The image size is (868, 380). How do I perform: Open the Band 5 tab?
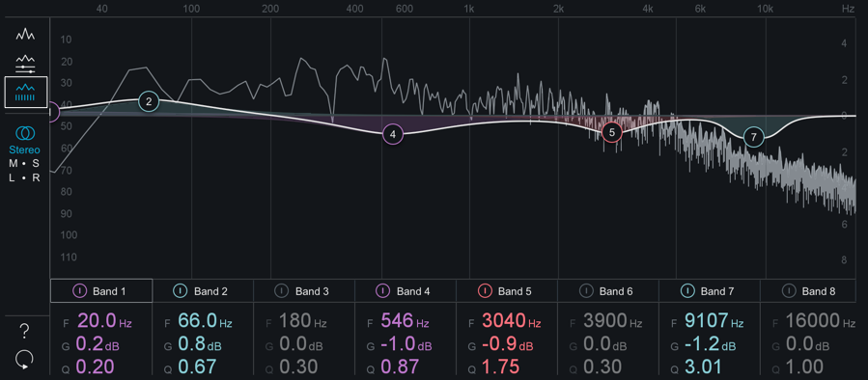tap(507, 291)
